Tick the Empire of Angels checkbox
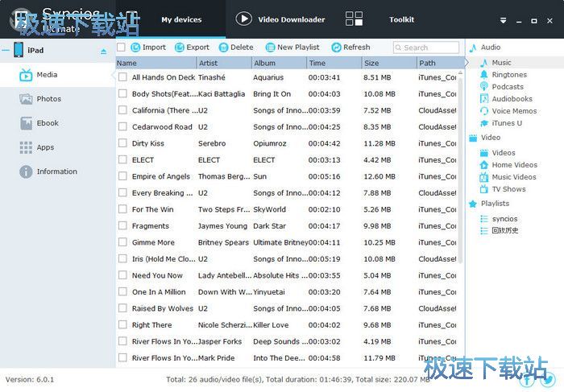564x392 pixels. click(x=122, y=176)
